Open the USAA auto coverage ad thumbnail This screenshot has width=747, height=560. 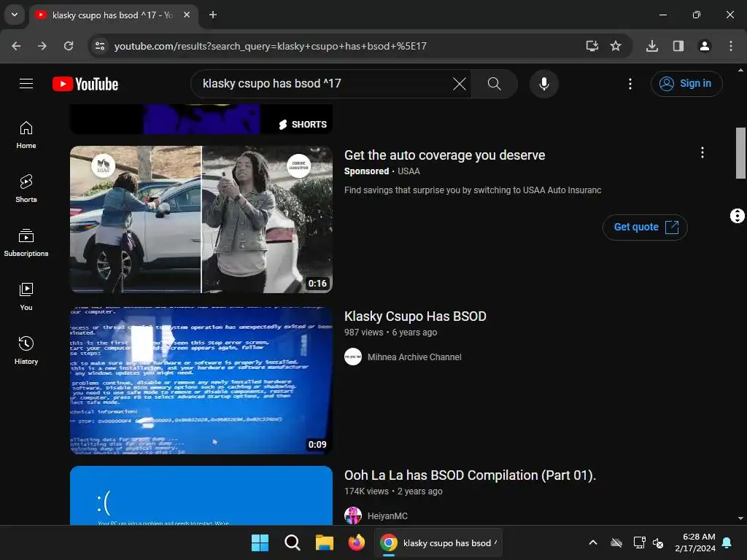click(201, 219)
